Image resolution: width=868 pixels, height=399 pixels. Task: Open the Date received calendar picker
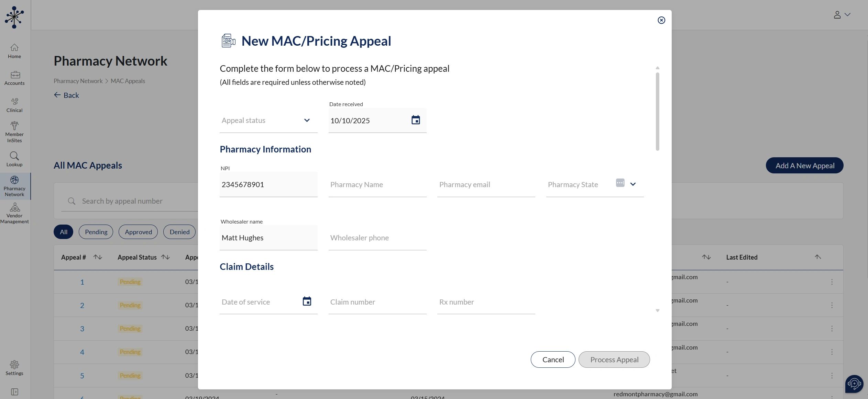point(416,120)
